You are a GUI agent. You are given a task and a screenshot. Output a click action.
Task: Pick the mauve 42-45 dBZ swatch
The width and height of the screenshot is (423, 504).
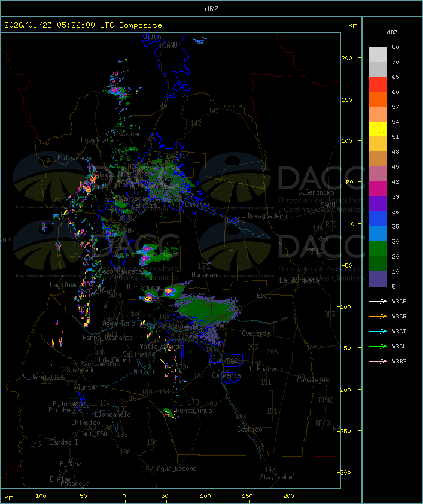(x=378, y=174)
